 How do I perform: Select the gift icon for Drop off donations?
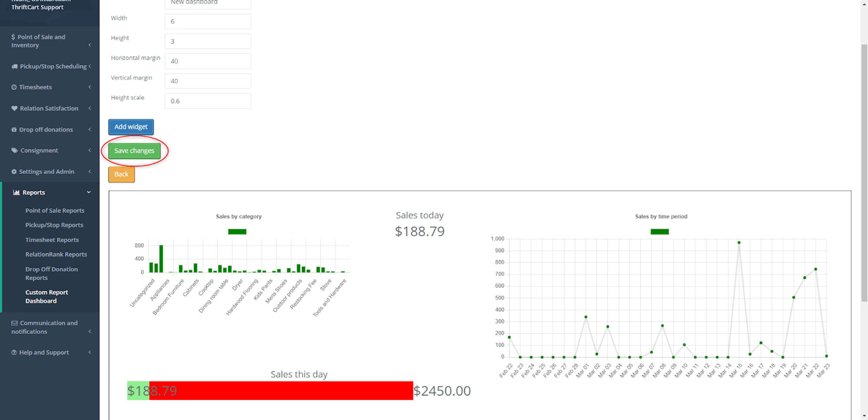[x=14, y=129]
